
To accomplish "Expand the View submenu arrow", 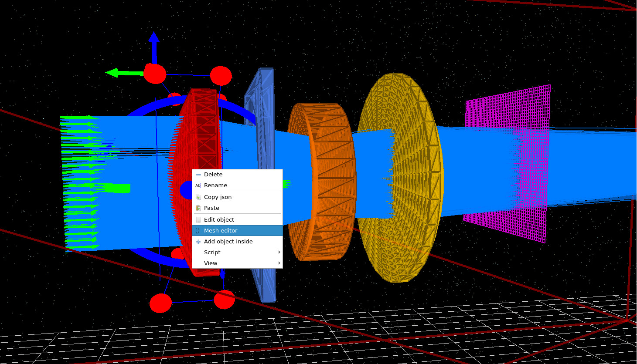I will [x=279, y=263].
